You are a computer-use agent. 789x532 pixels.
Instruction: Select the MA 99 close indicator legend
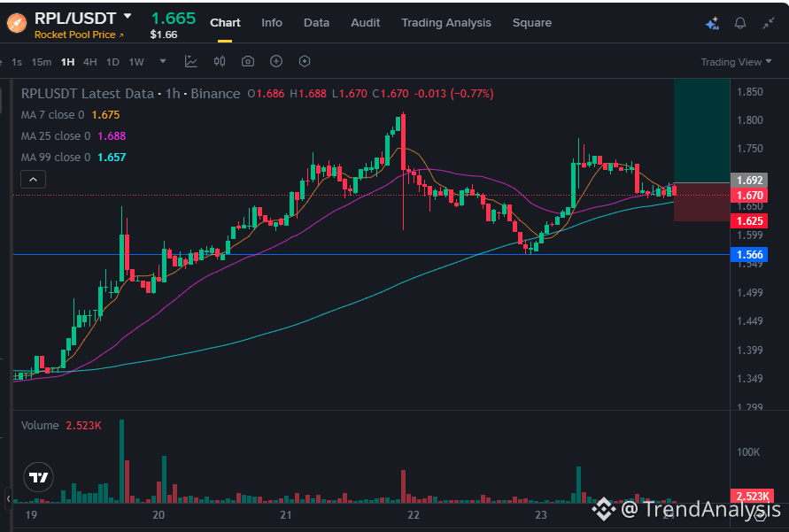[x=73, y=157]
